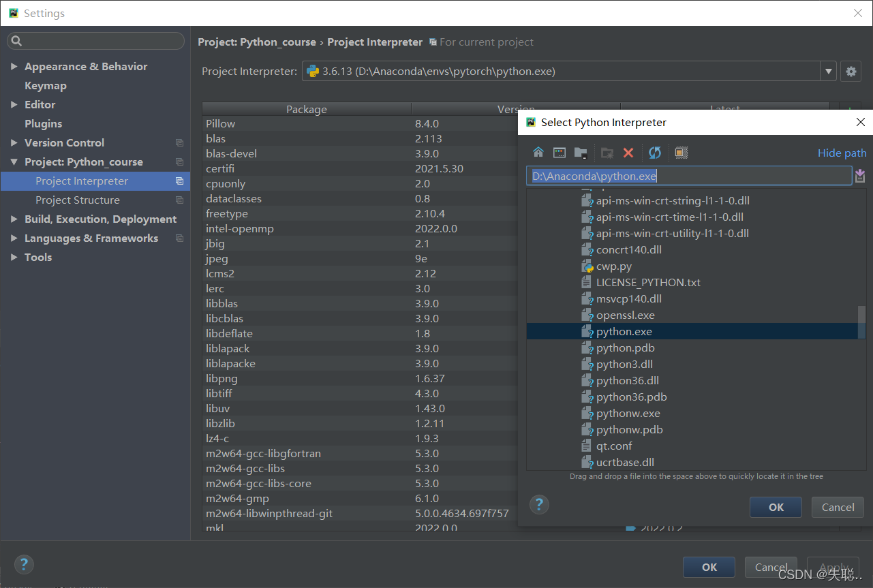Click the search icon in settings search box
873x588 pixels.
(x=17, y=41)
